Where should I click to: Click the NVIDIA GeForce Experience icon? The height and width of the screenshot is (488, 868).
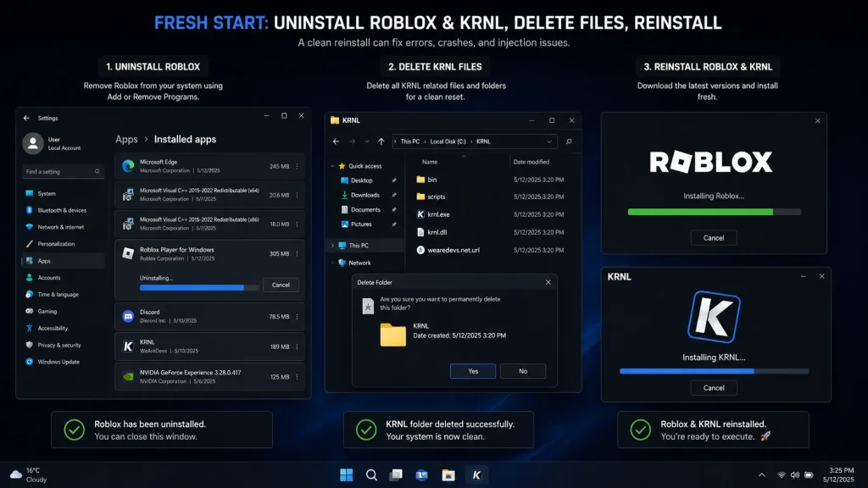click(x=128, y=377)
